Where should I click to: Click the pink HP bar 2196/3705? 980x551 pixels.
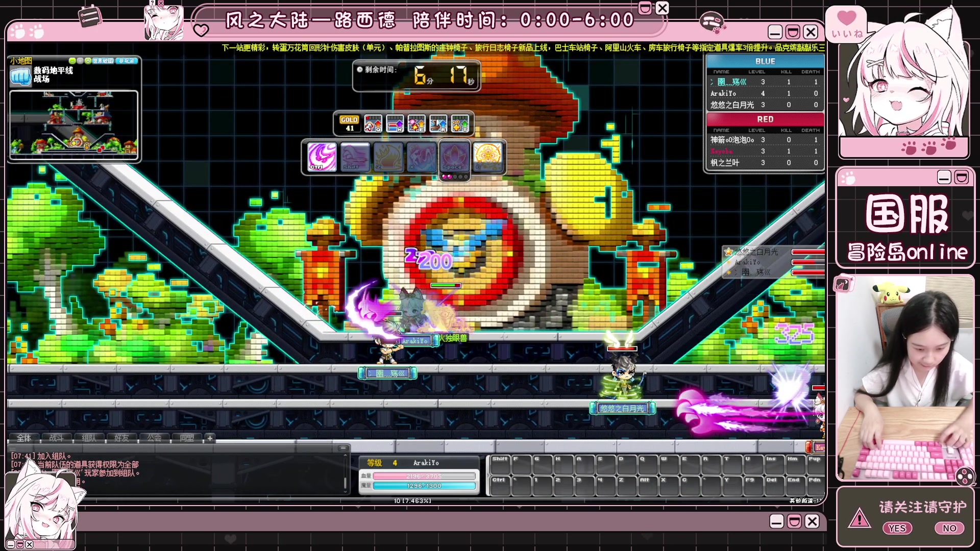425,476
